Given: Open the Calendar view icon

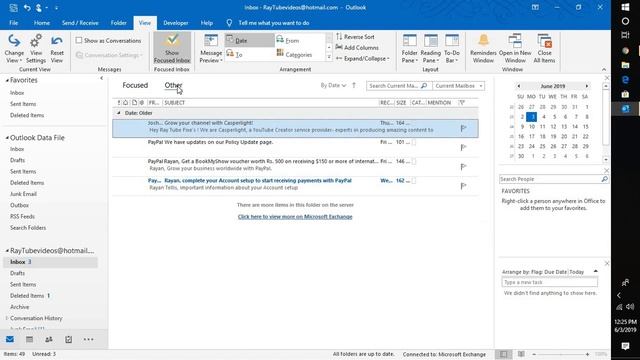Looking at the screenshot, I should coord(29,339).
